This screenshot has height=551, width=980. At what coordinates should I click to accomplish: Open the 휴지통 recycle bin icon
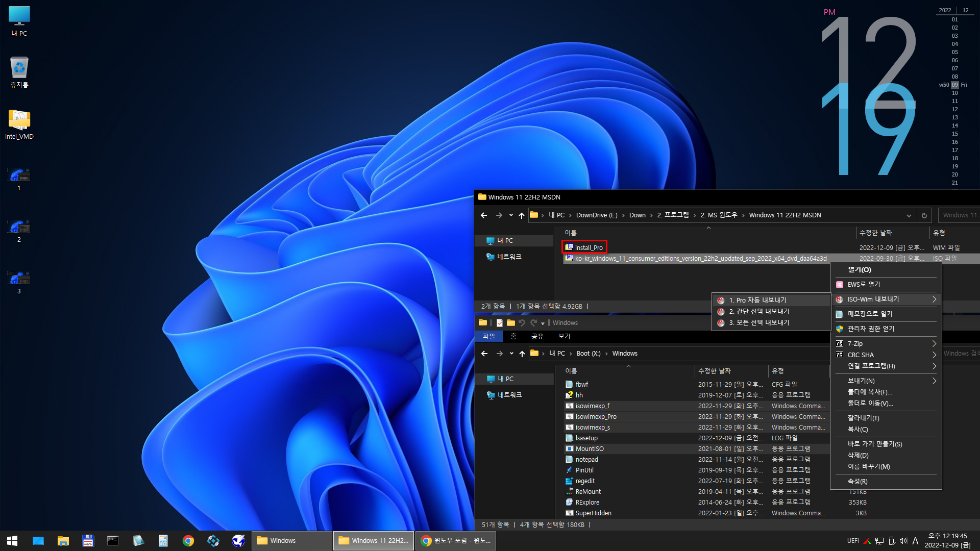(19, 72)
